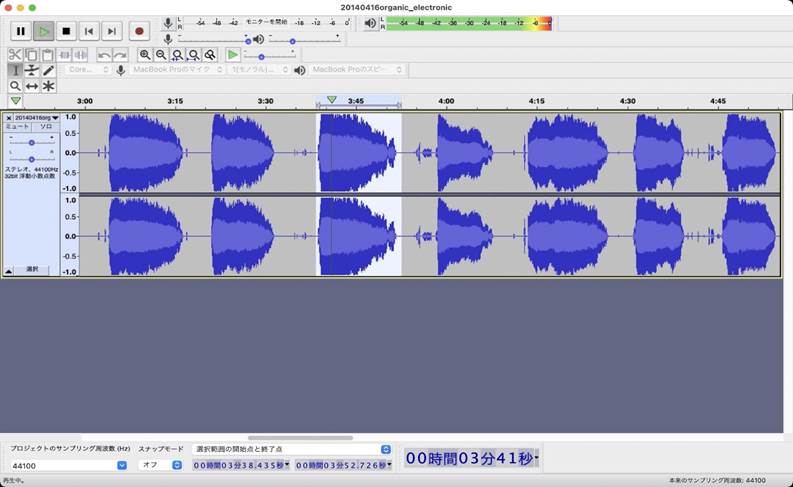Choose the Draw pencil tool

click(x=48, y=70)
